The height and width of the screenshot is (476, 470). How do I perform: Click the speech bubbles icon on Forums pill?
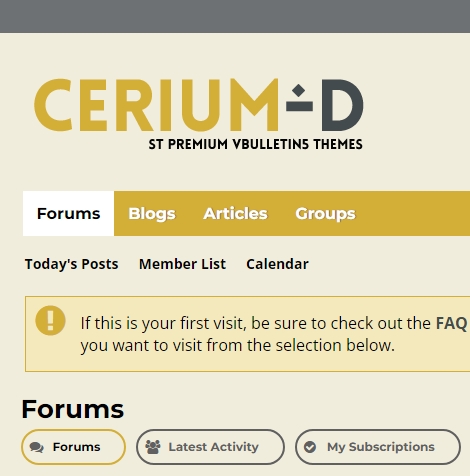pos(37,447)
